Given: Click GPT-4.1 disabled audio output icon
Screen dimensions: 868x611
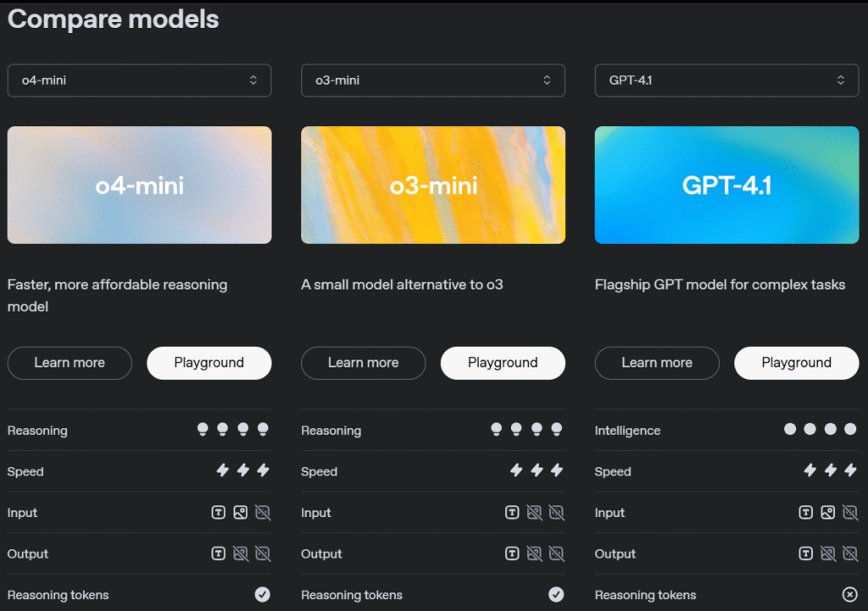Looking at the screenshot, I should click(x=850, y=553).
